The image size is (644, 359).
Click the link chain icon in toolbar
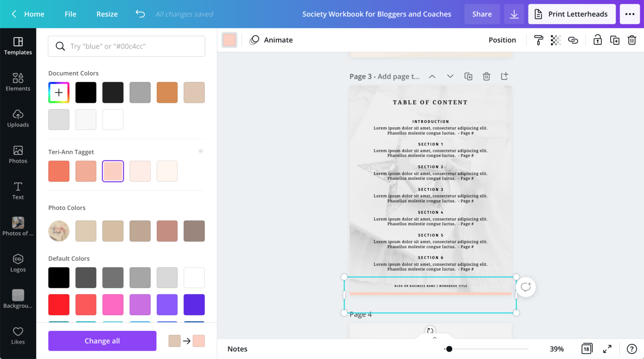coord(573,40)
